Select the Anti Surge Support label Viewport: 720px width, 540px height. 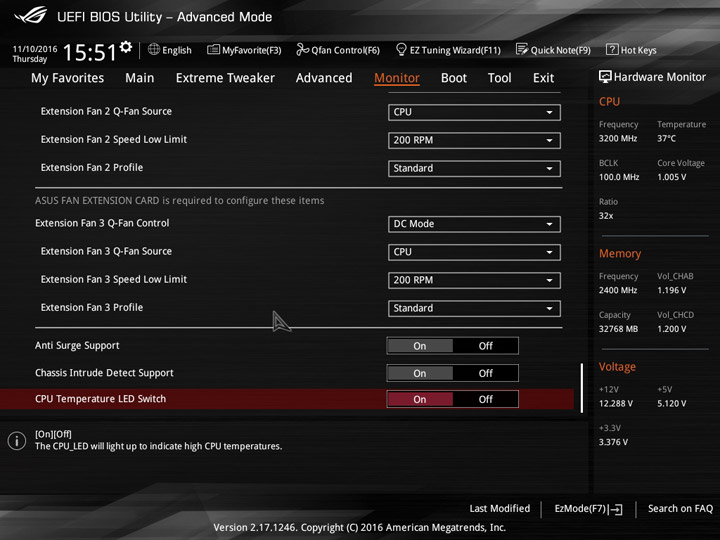pyautogui.click(x=77, y=345)
